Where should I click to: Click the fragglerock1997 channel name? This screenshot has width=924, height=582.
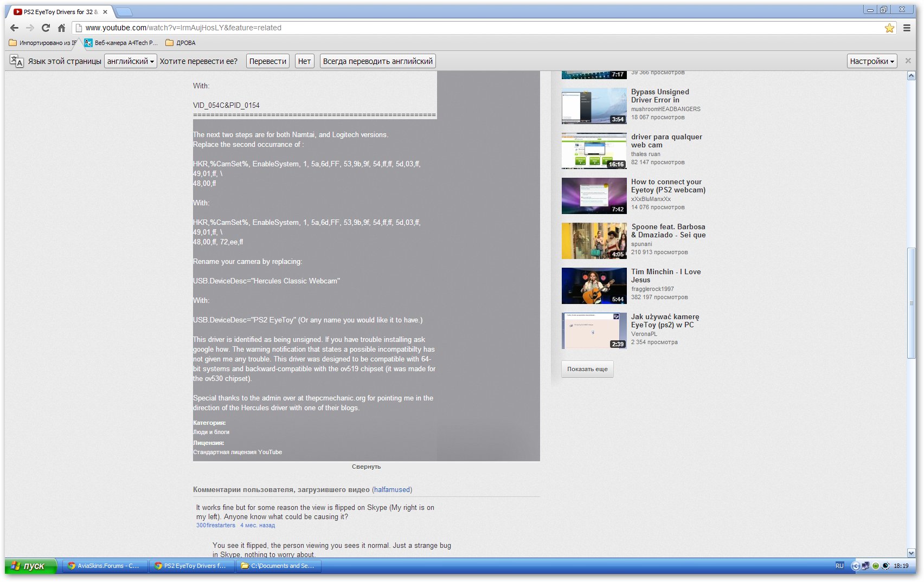[x=652, y=289]
